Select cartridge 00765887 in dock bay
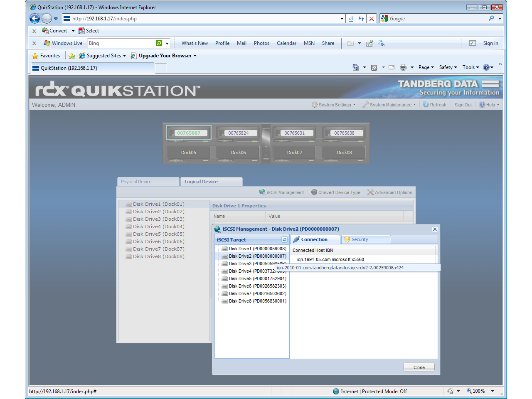 point(189,133)
